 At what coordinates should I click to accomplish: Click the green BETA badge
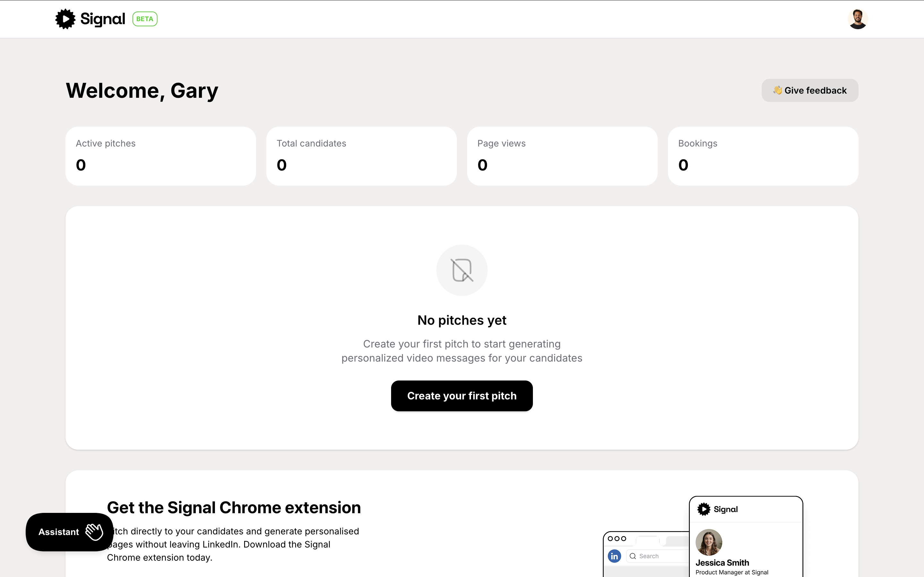pyautogui.click(x=145, y=19)
